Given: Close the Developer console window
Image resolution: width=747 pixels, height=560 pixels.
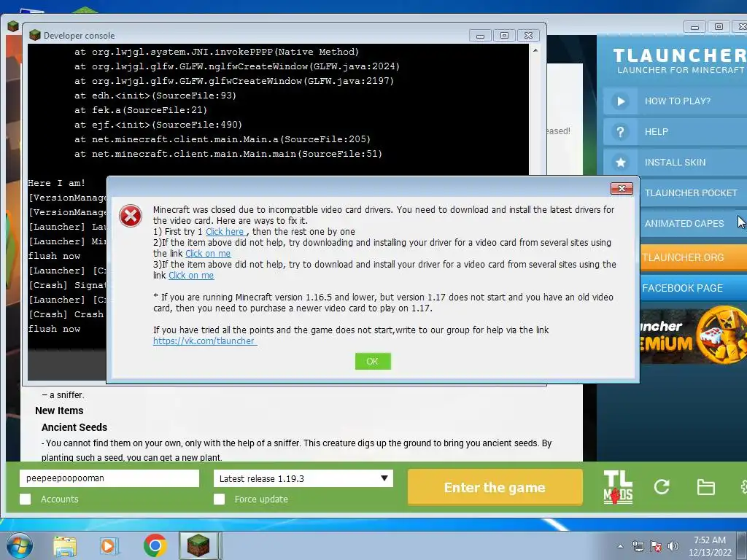Looking at the screenshot, I should [528, 36].
